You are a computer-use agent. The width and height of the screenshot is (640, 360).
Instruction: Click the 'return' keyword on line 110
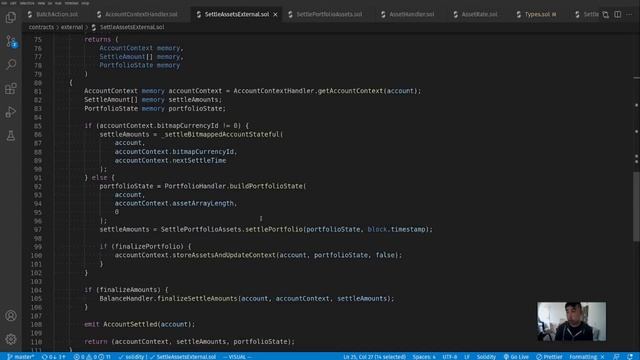tap(96, 342)
